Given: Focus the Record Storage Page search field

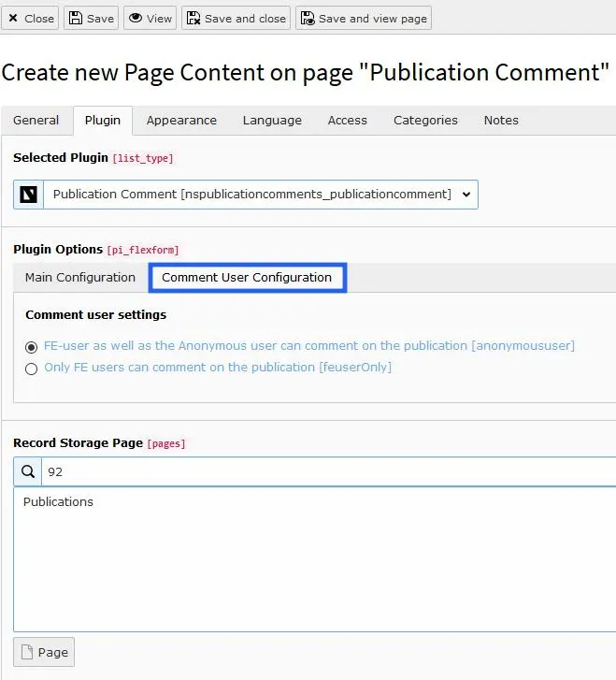Looking at the screenshot, I should (x=329, y=471).
